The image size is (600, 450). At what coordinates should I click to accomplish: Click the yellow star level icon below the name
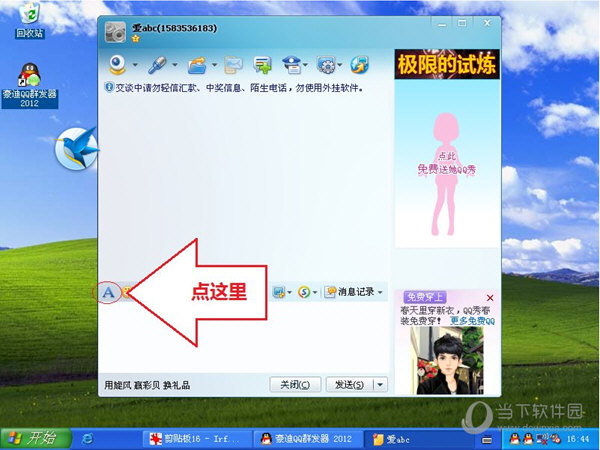coord(135,39)
